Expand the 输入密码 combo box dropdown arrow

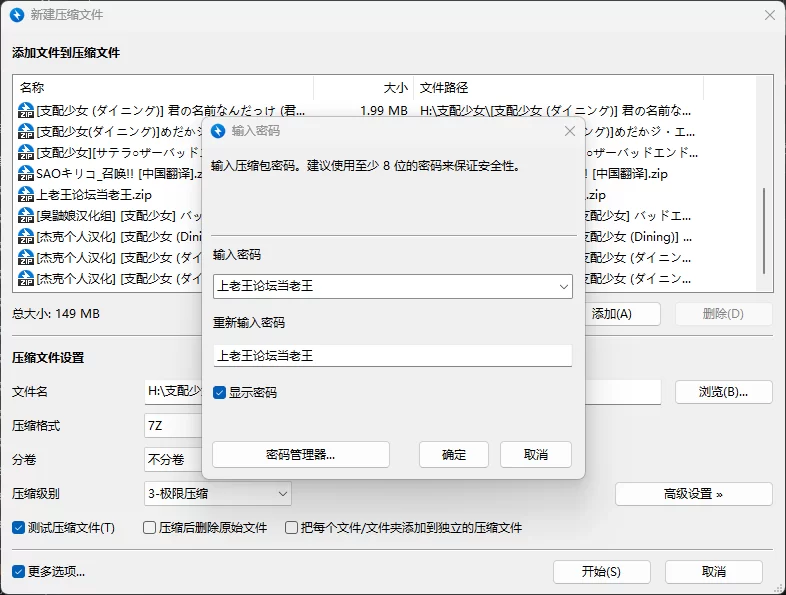[563, 287]
